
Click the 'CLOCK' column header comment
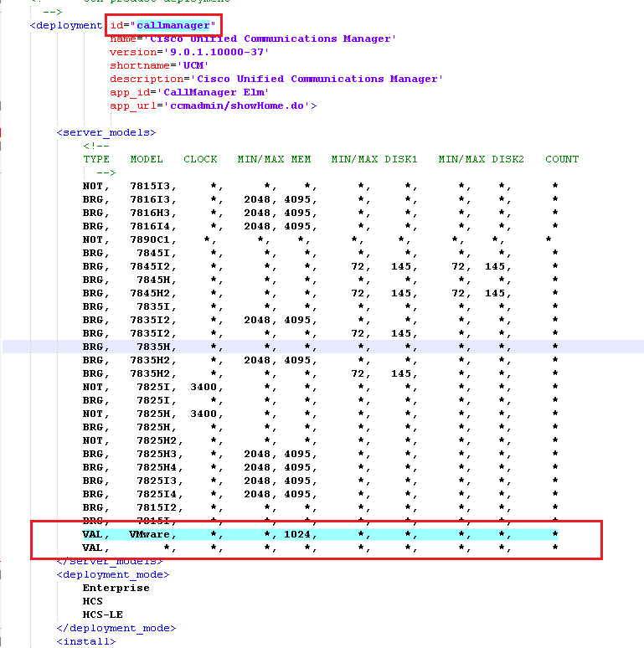(200, 159)
